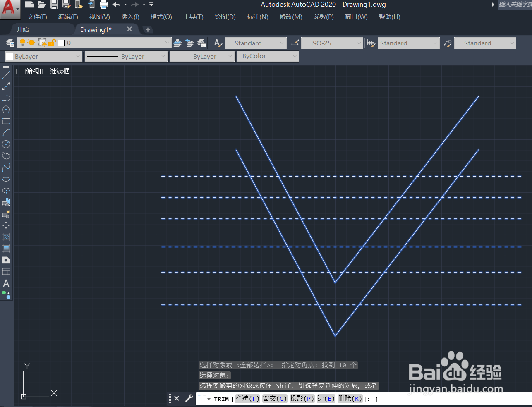Image resolution: width=532 pixels, height=407 pixels.
Task: Toggle layer 0 lock padlock
Action: click(x=52, y=43)
